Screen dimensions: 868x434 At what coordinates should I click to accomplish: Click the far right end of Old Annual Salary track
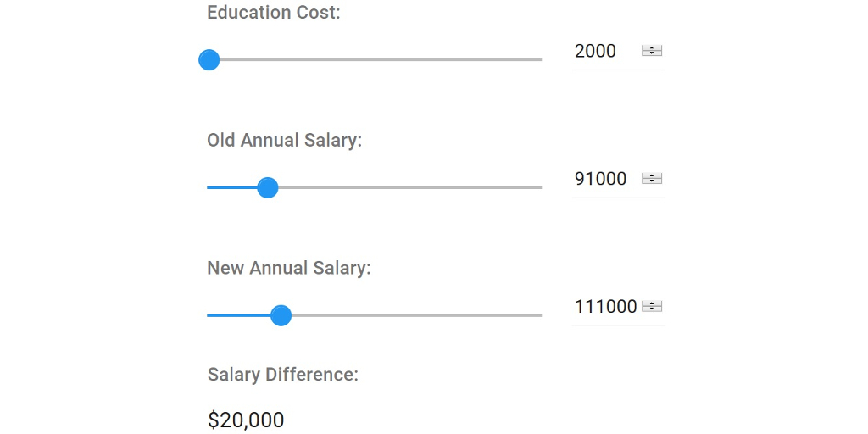click(540, 187)
